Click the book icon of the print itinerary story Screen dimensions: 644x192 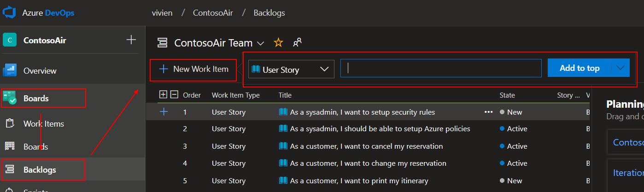pos(283,180)
